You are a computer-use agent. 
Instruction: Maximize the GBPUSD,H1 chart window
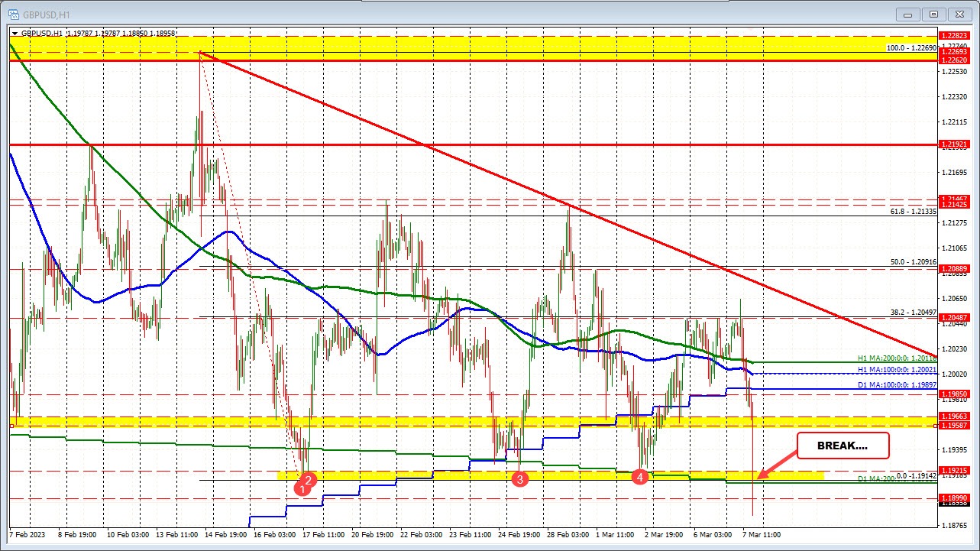point(934,13)
